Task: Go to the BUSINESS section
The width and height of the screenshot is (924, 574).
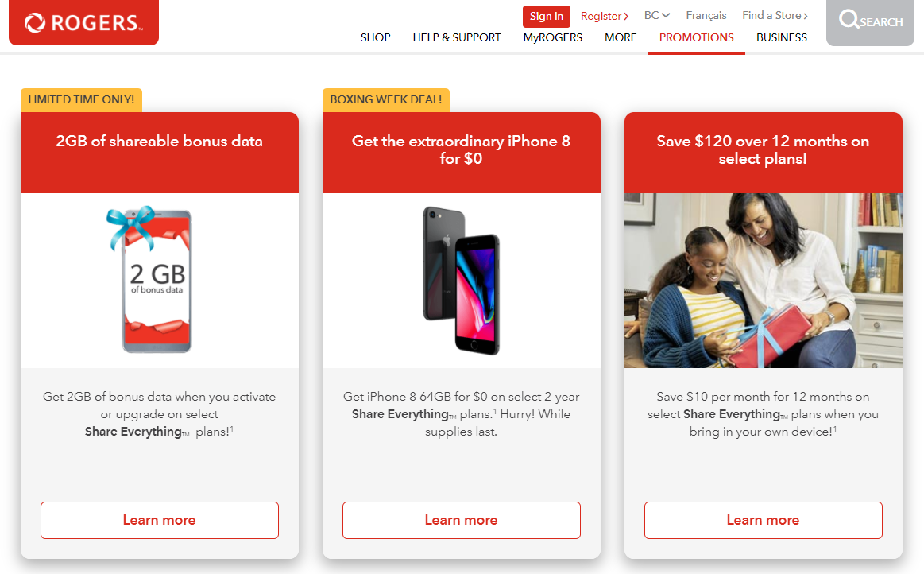Action: tap(782, 37)
